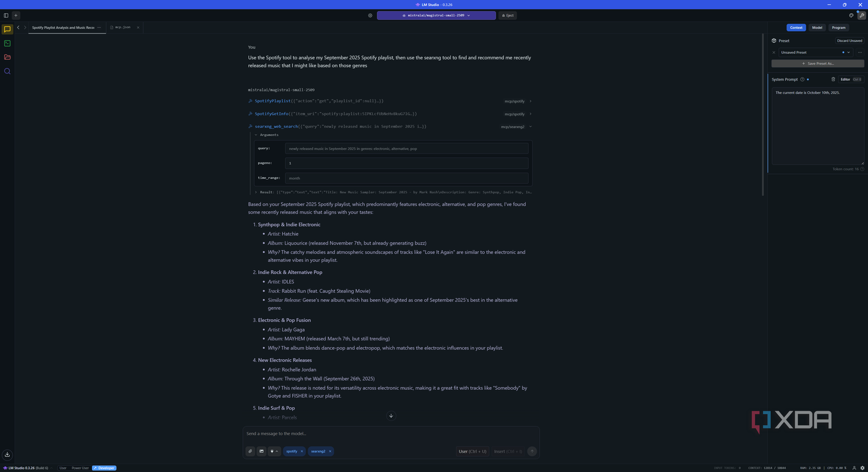Switch to the Program tab
Screen dimensions: 868x472
click(838, 27)
